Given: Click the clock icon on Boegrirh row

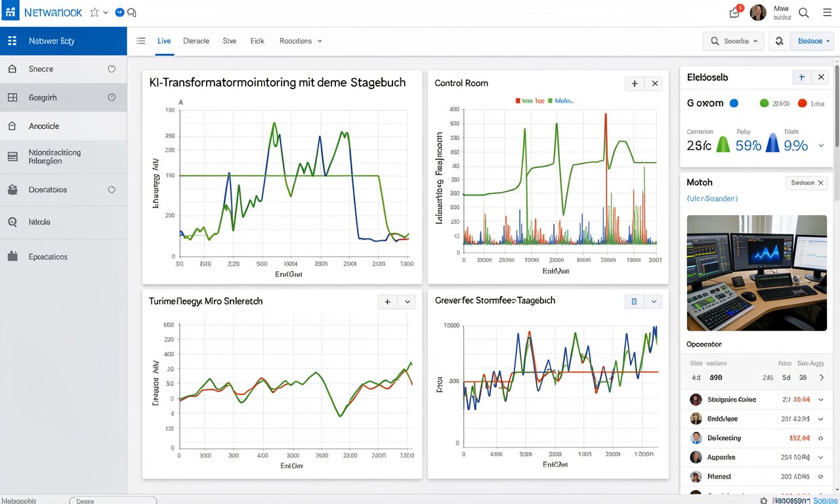Looking at the screenshot, I should [x=111, y=97].
